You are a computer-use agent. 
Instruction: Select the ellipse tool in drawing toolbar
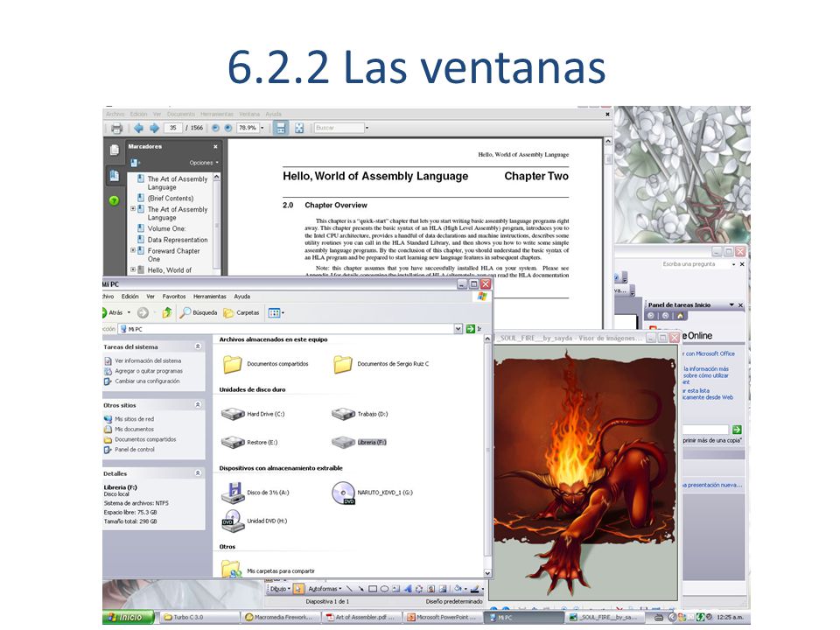click(384, 589)
